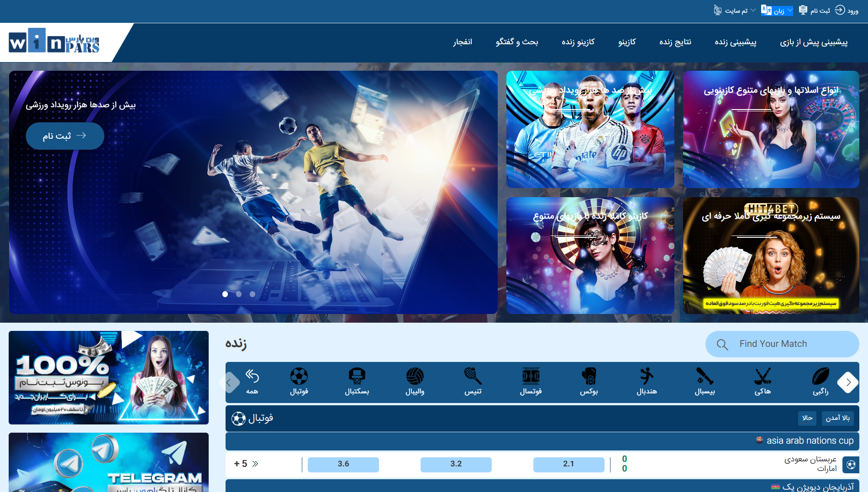Click the Find Your Match search field

tap(782, 344)
